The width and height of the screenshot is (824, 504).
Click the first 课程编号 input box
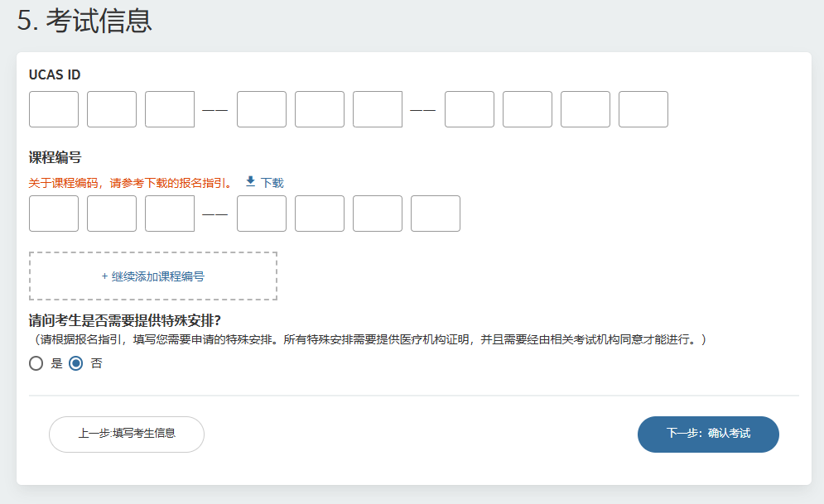(x=53, y=213)
